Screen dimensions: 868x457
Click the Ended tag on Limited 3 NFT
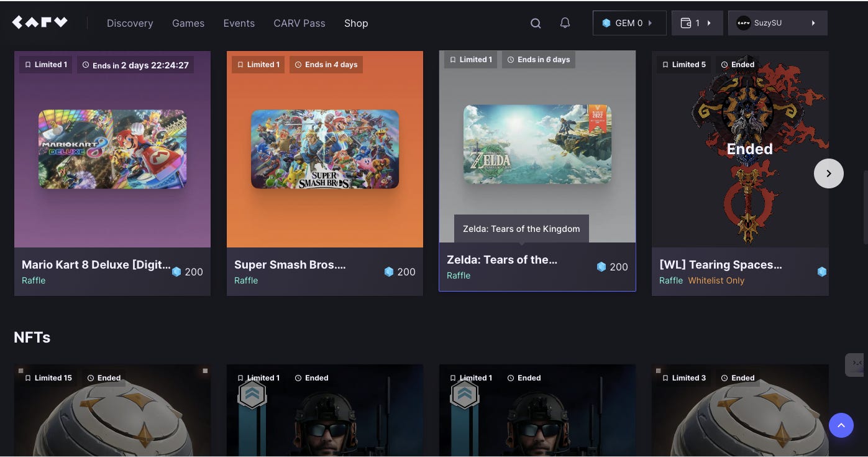pos(738,378)
